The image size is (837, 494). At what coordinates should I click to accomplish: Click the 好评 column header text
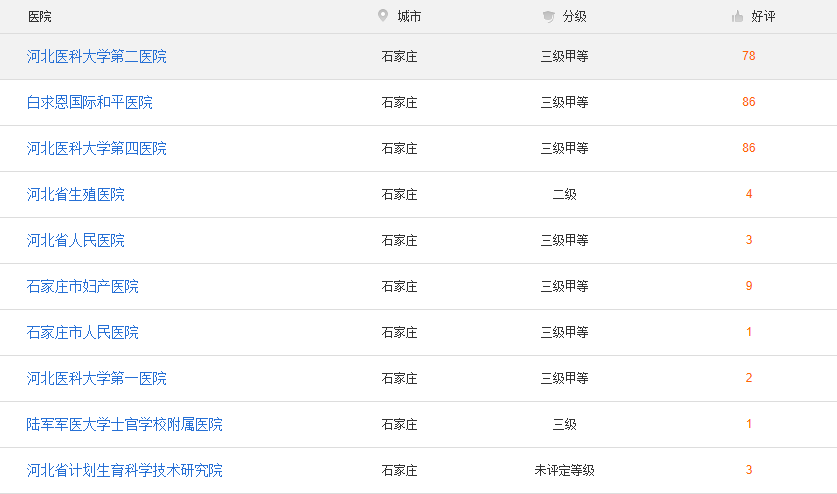coord(763,17)
